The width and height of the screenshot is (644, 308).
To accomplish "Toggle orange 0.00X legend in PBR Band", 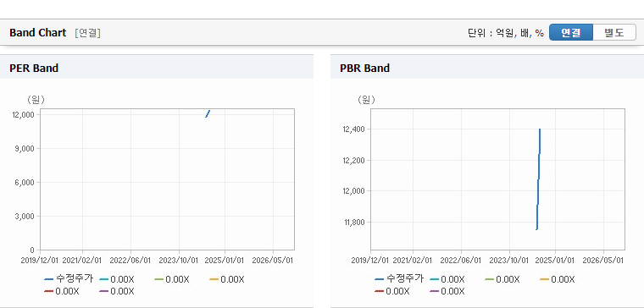I will (557, 279).
